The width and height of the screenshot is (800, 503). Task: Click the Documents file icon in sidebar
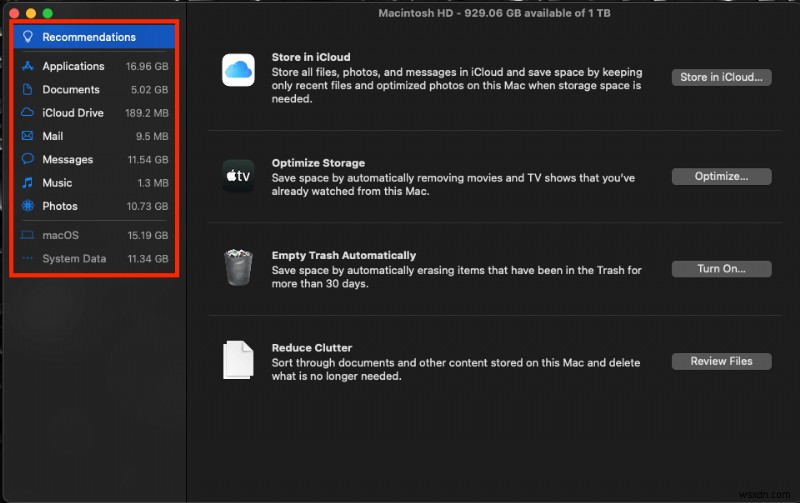point(28,90)
